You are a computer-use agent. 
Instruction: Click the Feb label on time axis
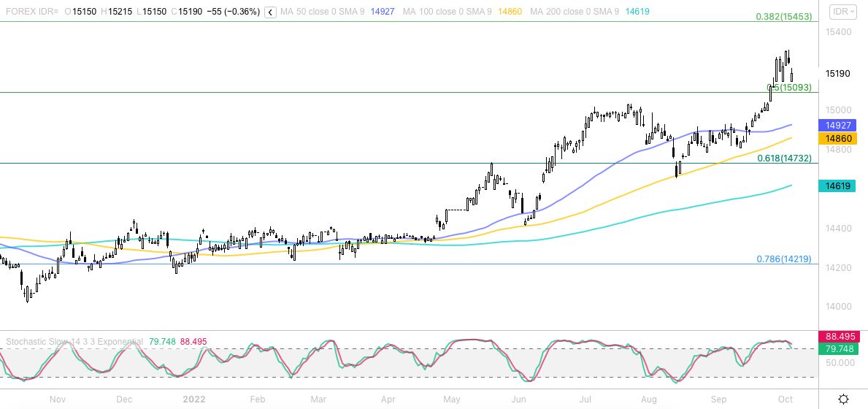pos(258,399)
